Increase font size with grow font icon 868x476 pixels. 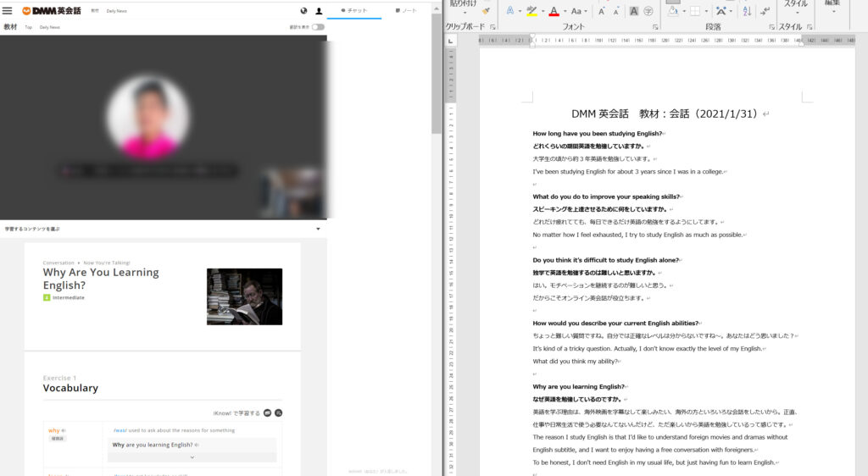602,11
